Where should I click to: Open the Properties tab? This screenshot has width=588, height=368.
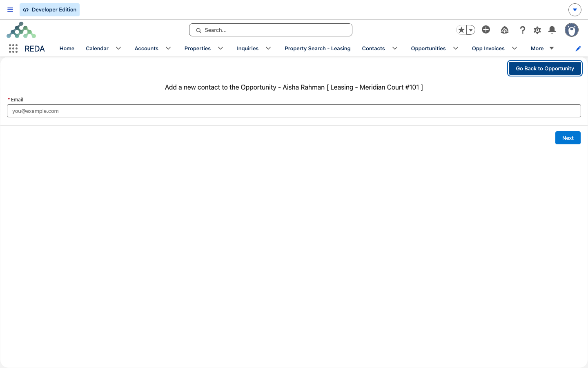(x=198, y=48)
